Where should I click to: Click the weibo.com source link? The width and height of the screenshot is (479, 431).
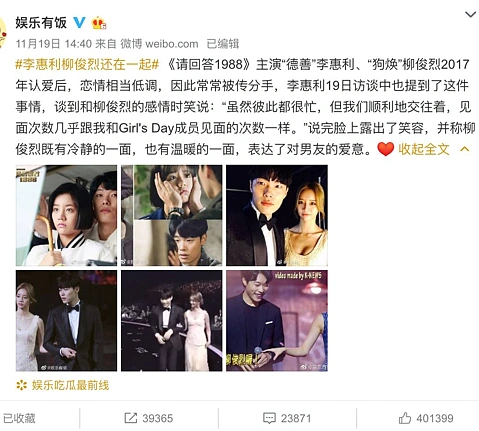[x=172, y=44]
